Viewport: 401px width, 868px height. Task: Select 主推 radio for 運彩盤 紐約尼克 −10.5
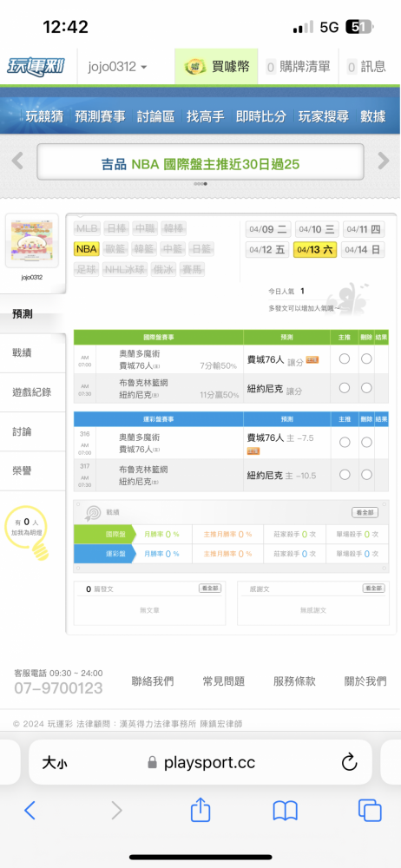345,475
